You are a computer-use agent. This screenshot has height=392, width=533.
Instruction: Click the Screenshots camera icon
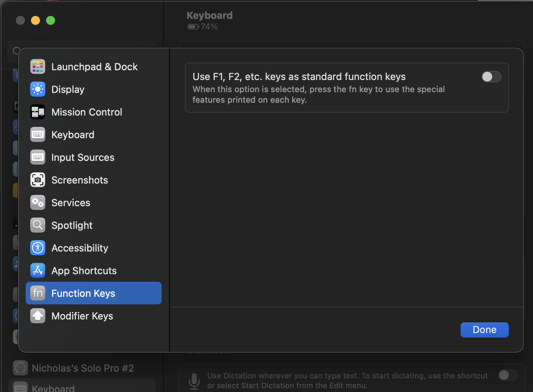point(38,180)
